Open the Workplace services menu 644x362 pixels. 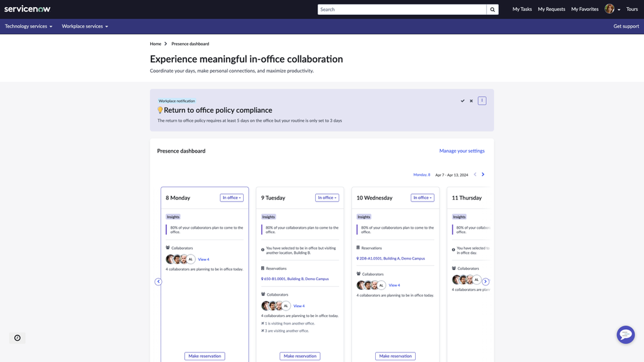84,26
